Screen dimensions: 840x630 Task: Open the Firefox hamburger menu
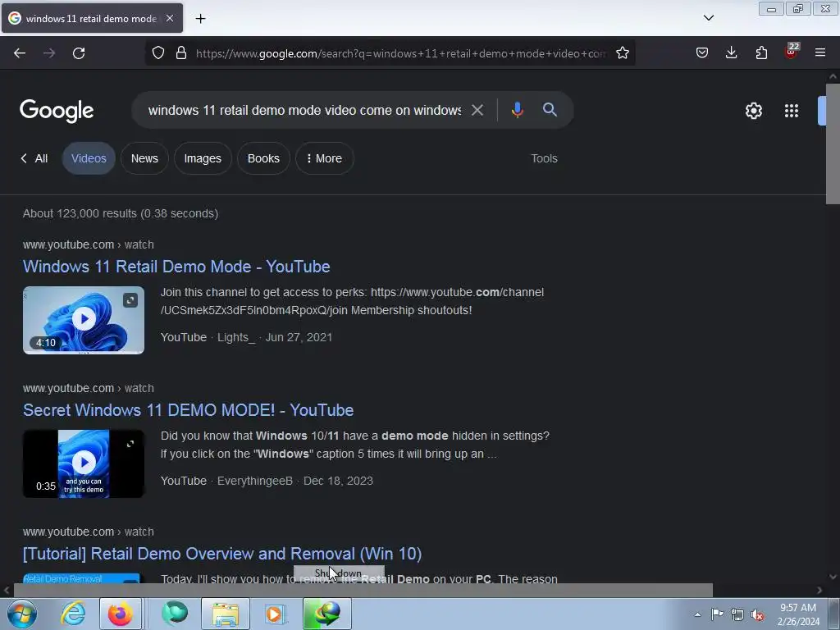coord(820,53)
